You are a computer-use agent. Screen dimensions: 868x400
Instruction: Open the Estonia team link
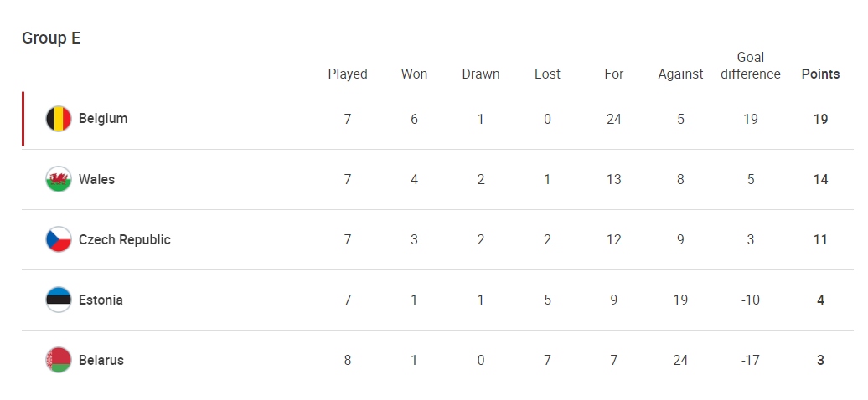pyautogui.click(x=101, y=300)
